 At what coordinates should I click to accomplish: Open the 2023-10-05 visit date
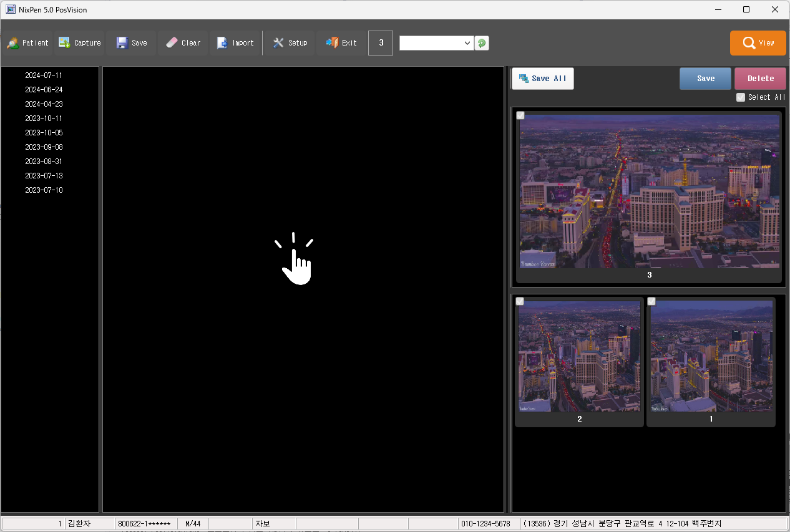44,133
